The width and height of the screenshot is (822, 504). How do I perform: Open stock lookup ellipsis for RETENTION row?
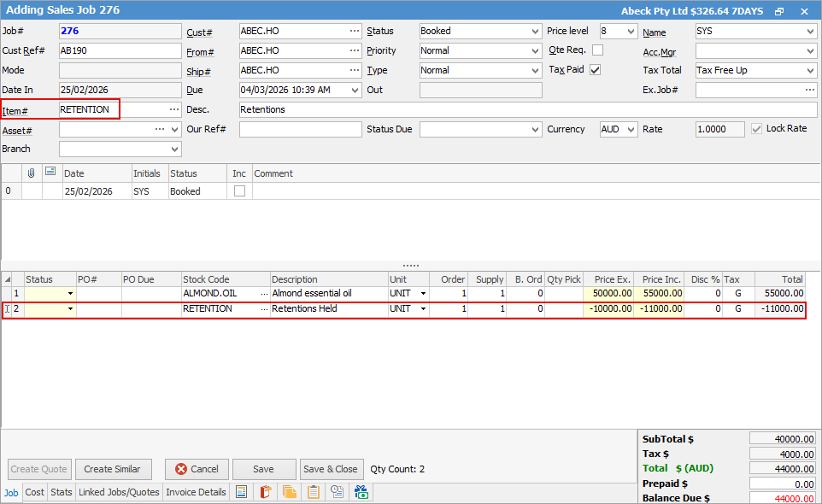[x=264, y=309]
